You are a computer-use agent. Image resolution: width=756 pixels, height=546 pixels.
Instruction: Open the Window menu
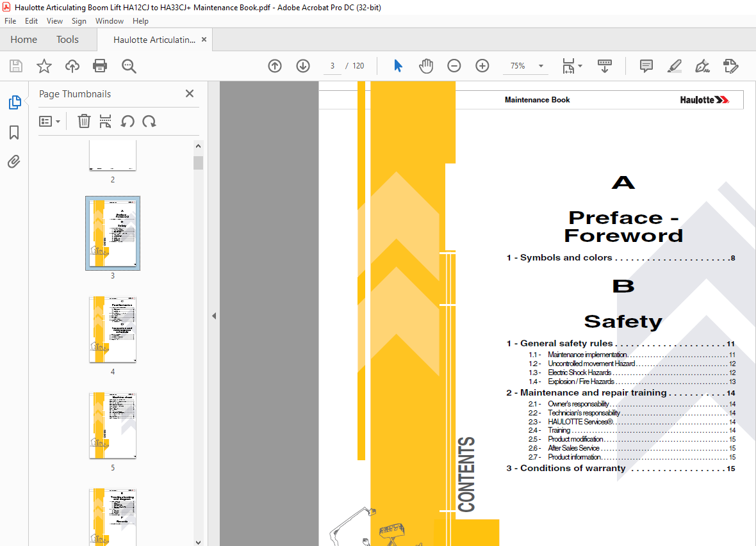pos(110,21)
